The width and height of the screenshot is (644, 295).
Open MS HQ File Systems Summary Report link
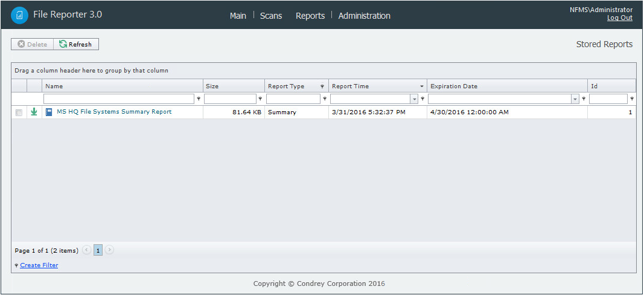[114, 111]
